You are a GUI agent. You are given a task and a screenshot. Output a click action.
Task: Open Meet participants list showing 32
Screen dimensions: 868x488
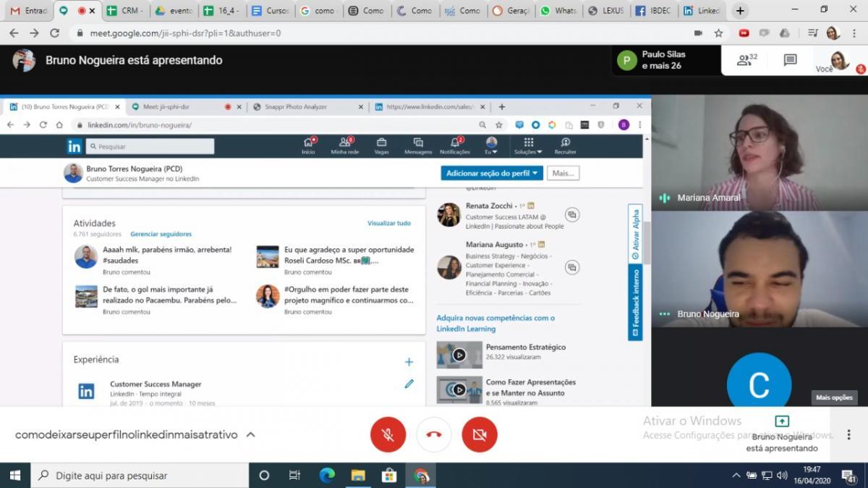click(x=747, y=60)
